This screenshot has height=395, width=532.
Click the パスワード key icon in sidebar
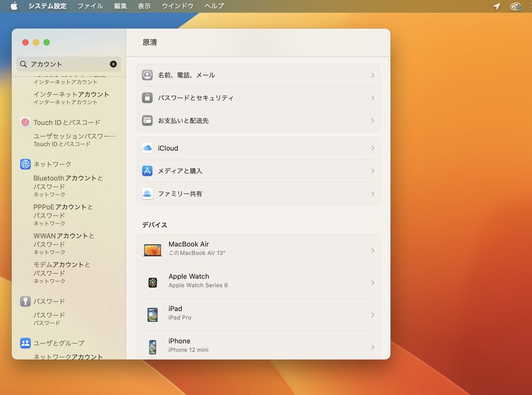coord(24,301)
